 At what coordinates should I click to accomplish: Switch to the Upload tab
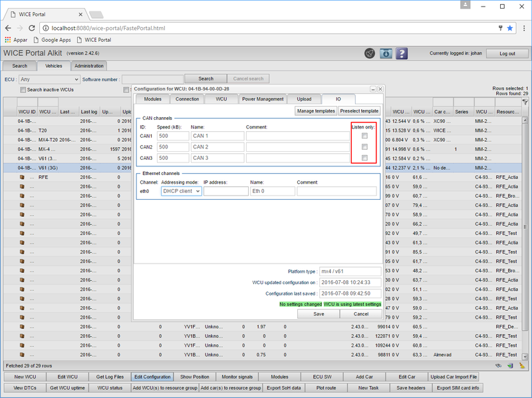click(x=304, y=99)
